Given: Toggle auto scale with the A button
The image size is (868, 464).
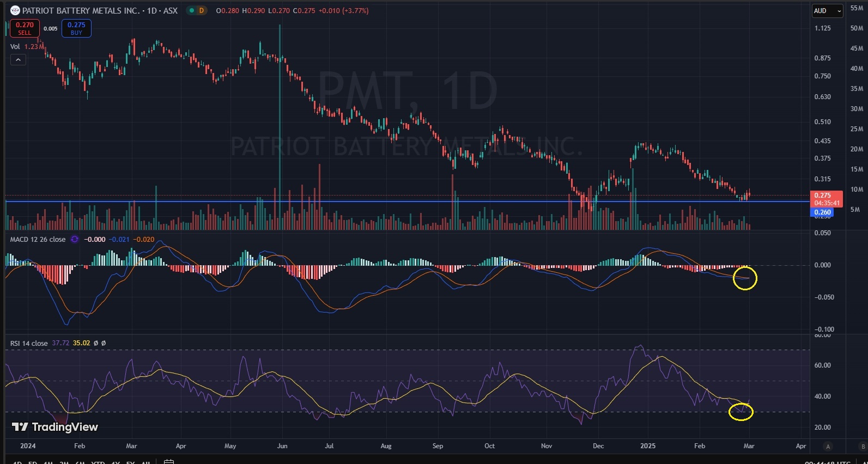Looking at the screenshot, I should coord(828,447).
